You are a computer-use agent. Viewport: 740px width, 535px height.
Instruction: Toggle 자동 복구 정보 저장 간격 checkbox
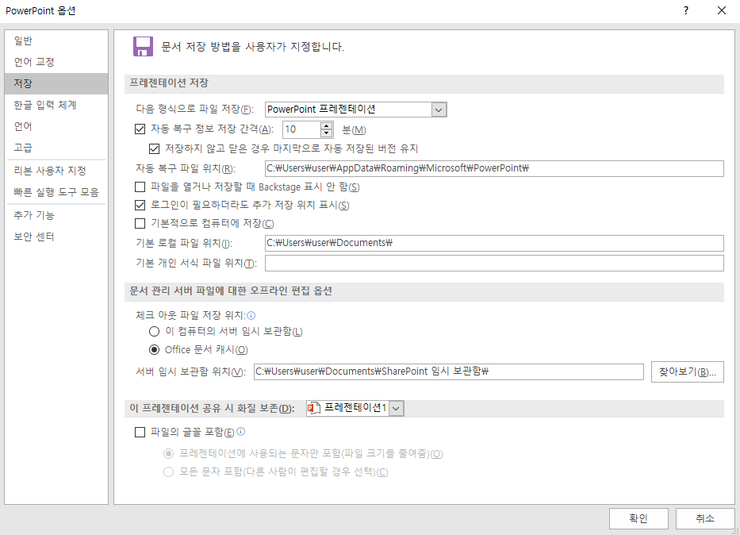[x=140, y=129]
